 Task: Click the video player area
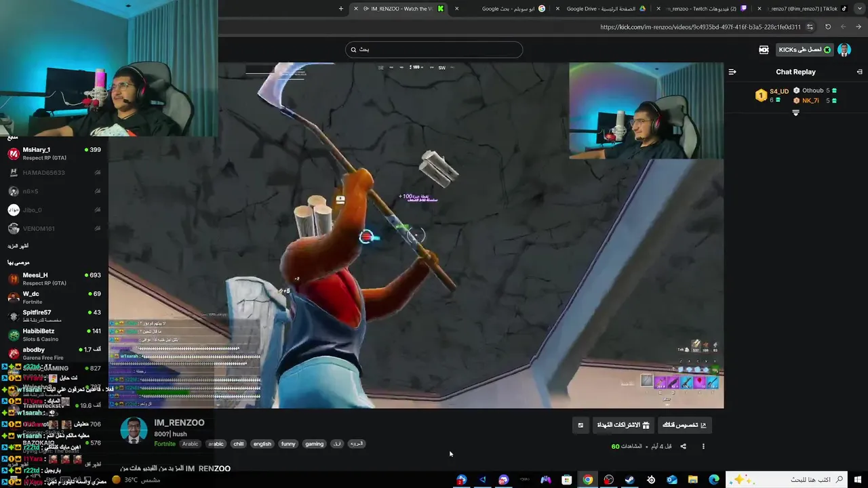(x=416, y=235)
